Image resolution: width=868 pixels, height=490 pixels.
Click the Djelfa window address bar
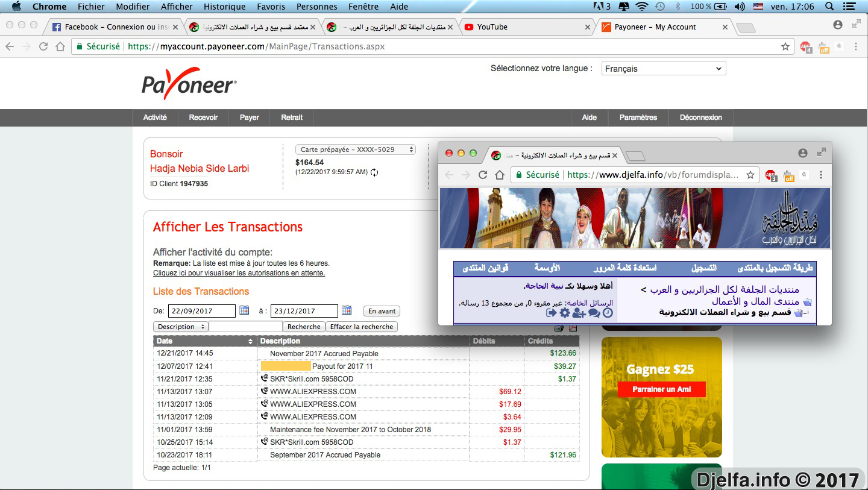coord(634,175)
